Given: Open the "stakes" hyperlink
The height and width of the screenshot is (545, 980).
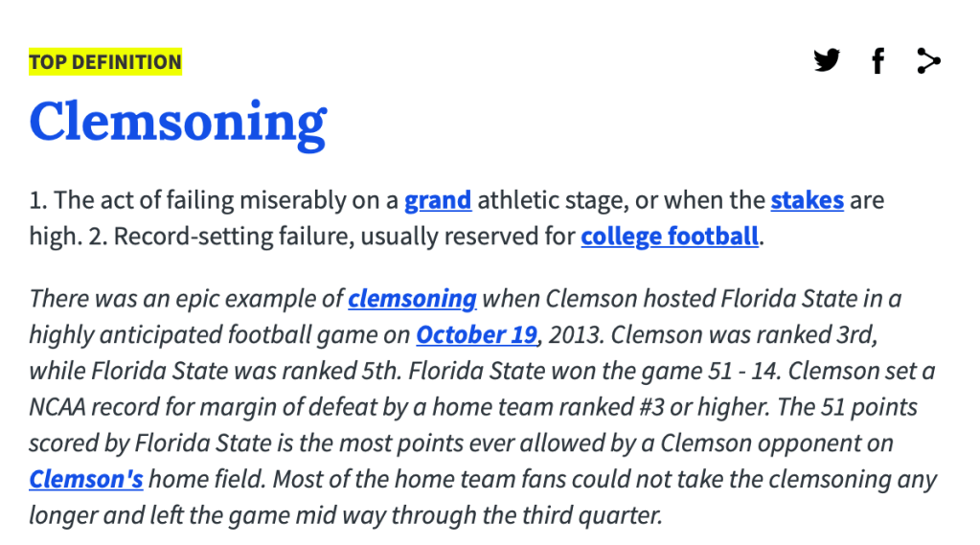Looking at the screenshot, I should pos(807,200).
